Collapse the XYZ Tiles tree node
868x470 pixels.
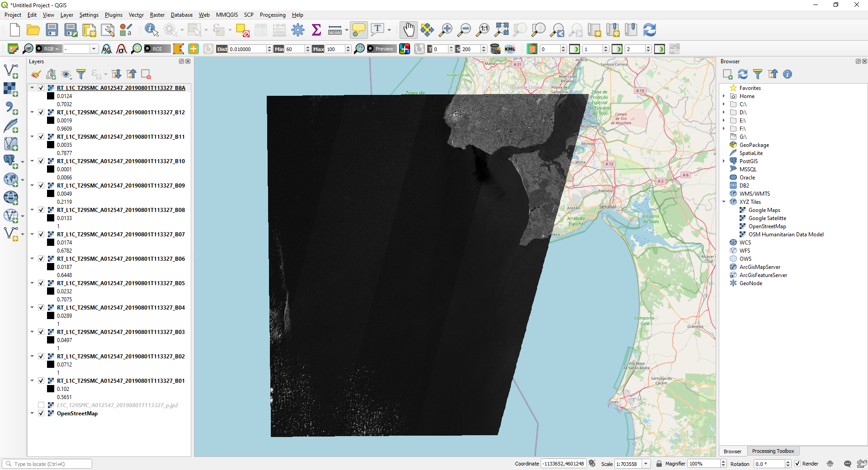coord(724,202)
